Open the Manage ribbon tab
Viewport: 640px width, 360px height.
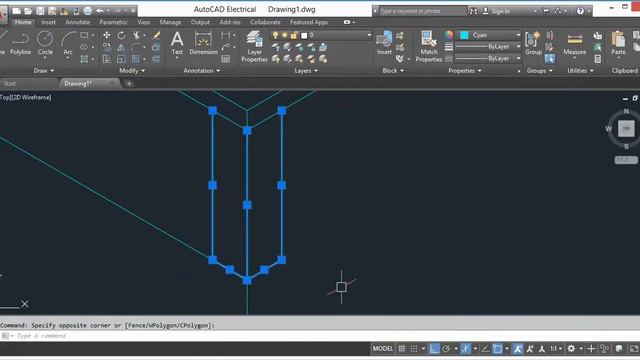tap(170, 22)
